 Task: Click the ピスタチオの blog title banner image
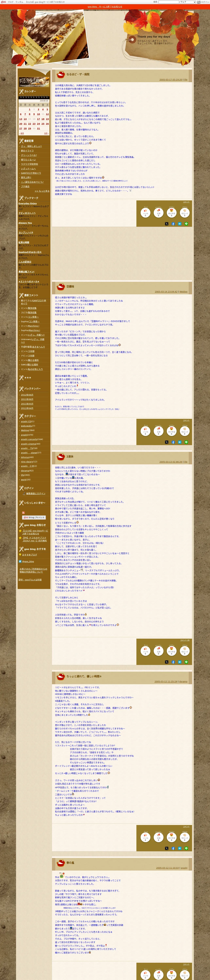(34, 82)
